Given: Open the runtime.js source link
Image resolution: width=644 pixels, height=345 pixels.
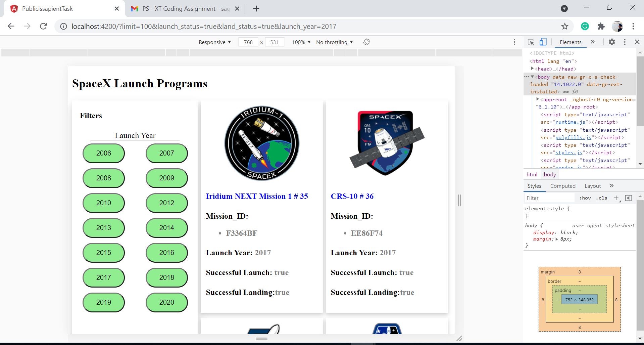Looking at the screenshot, I should click(570, 122).
